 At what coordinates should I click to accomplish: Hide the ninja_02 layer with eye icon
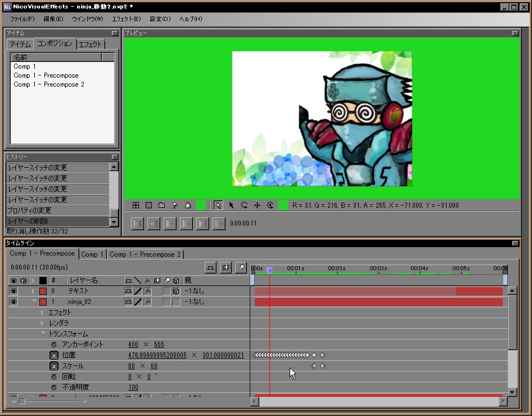13,302
